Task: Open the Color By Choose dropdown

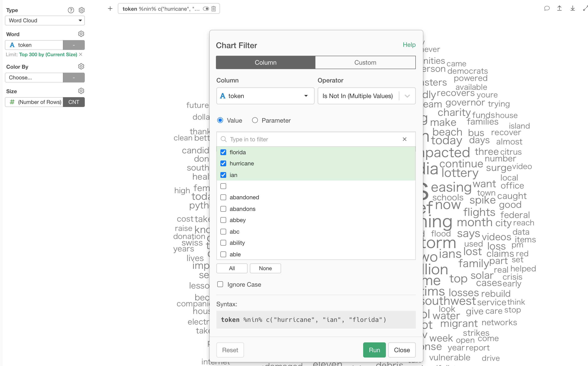Action: pyautogui.click(x=34, y=78)
